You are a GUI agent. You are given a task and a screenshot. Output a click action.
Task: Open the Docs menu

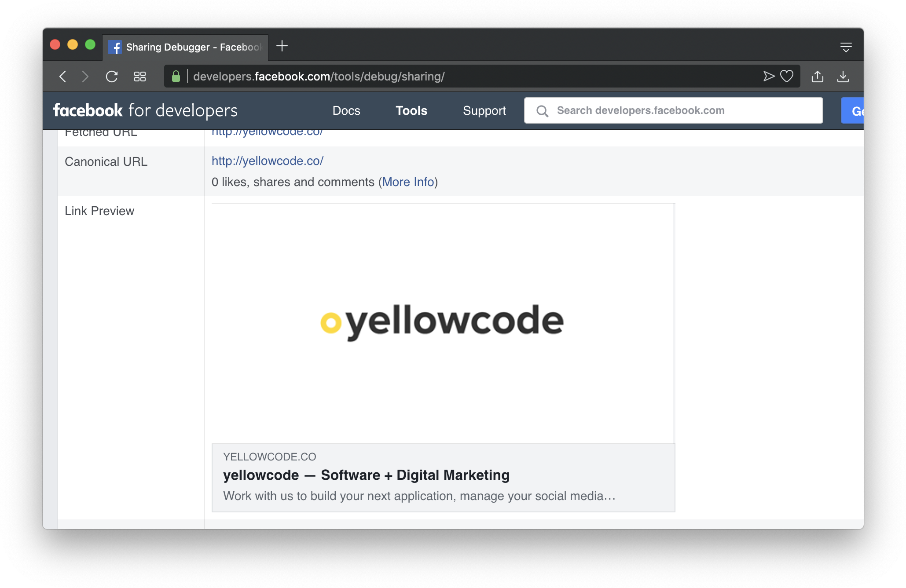click(346, 111)
